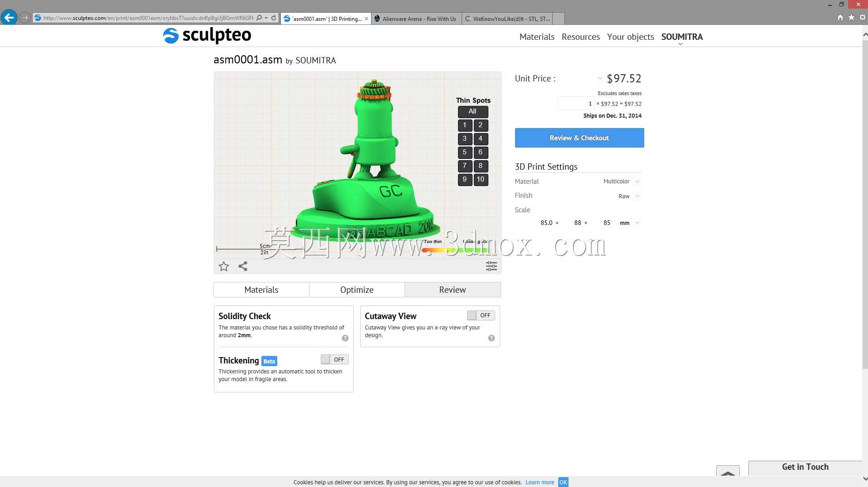Open Your objects in top navigation

pyautogui.click(x=631, y=37)
